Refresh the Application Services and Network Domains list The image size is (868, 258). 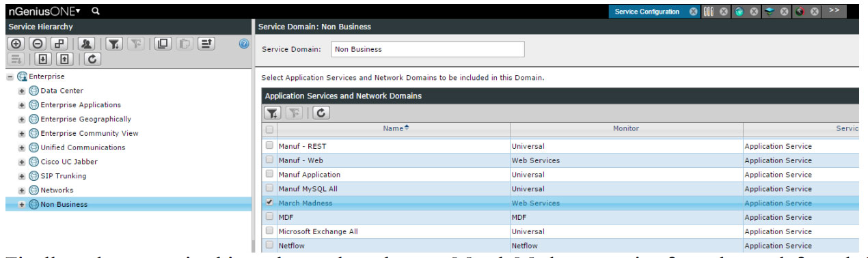(x=321, y=113)
